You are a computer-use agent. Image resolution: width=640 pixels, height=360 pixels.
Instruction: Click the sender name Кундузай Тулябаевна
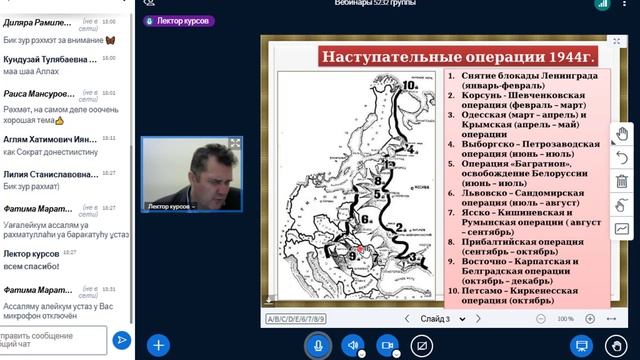[50, 60]
